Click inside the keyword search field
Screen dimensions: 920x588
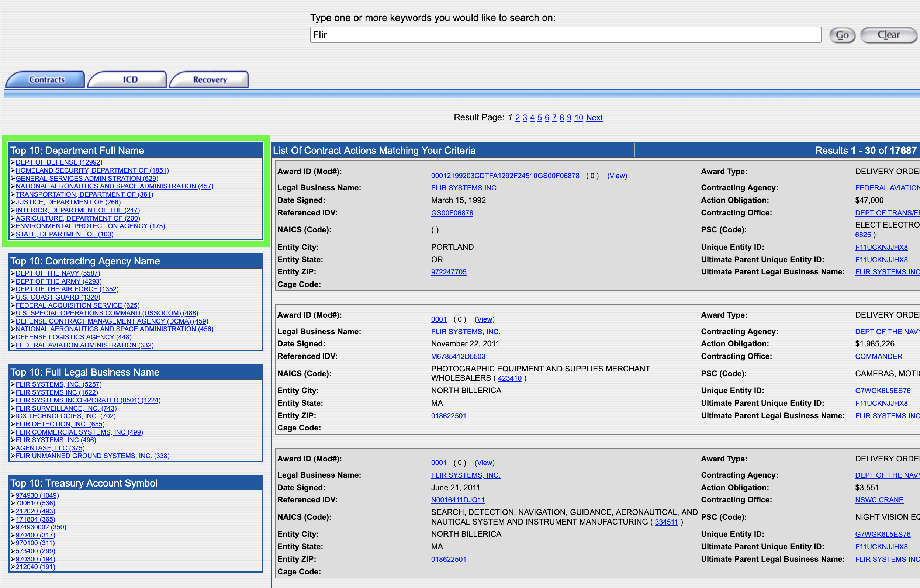click(566, 35)
